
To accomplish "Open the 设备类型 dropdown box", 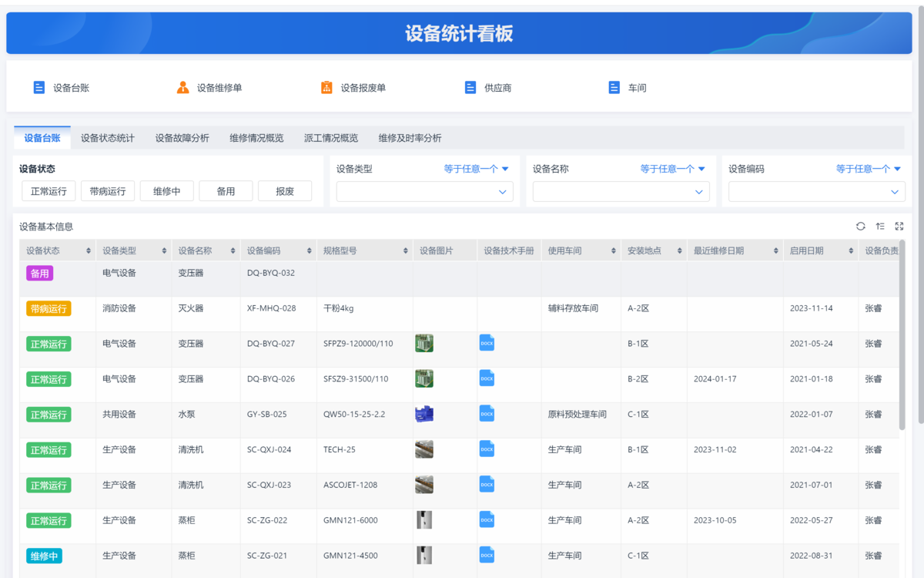I will tap(424, 192).
